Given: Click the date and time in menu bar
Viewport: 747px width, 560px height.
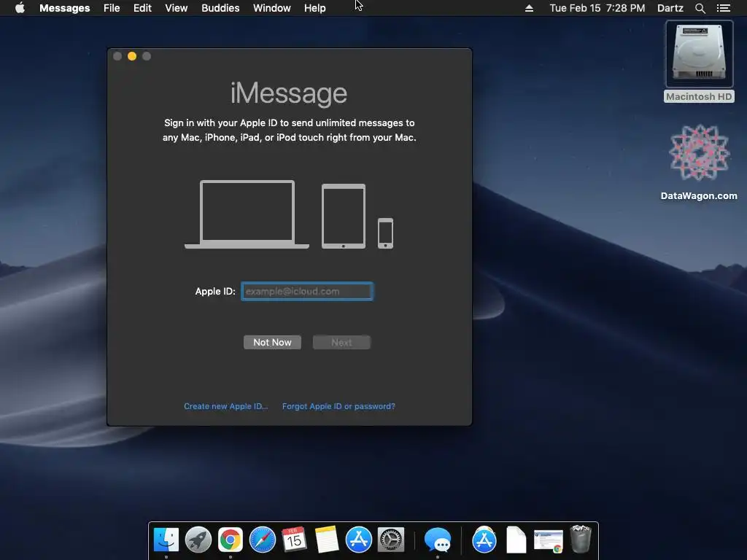Looking at the screenshot, I should [x=597, y=8].
